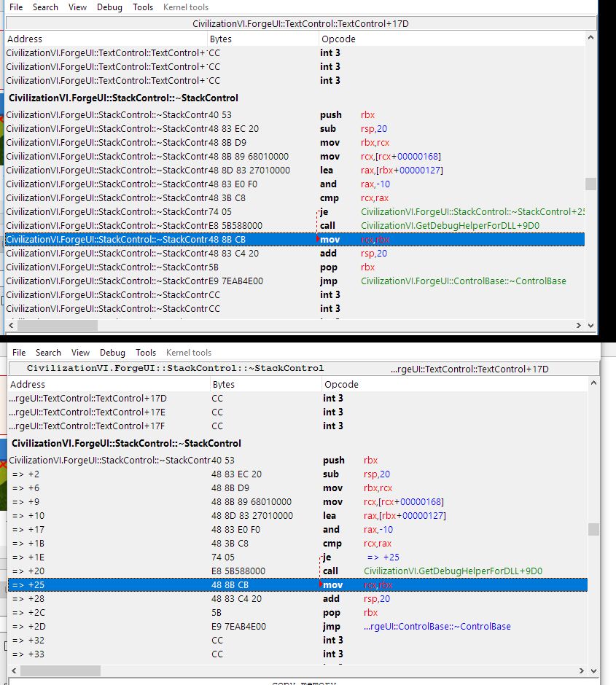
Task: Select the '=> +2D' jmp row
Action: coord(298,627)
